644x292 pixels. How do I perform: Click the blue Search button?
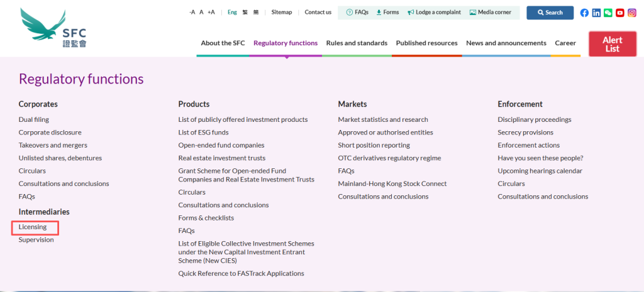pos(550,13)
